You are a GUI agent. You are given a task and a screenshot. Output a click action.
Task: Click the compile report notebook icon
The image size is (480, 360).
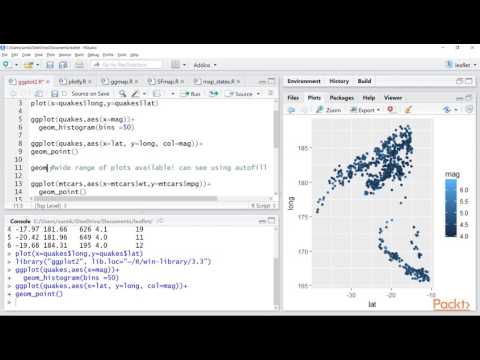(157, 94)
